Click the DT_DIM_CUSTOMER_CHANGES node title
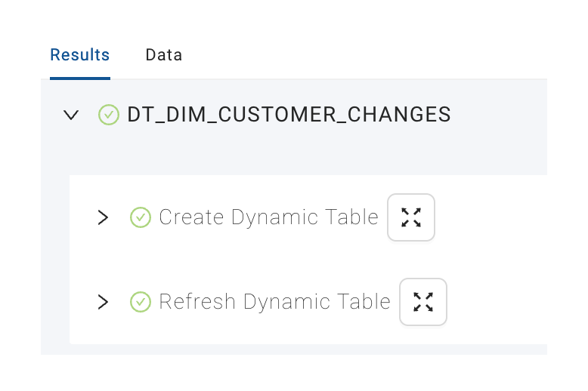The image size is (588, 391). pyautogui.click(x=289, y=115)
